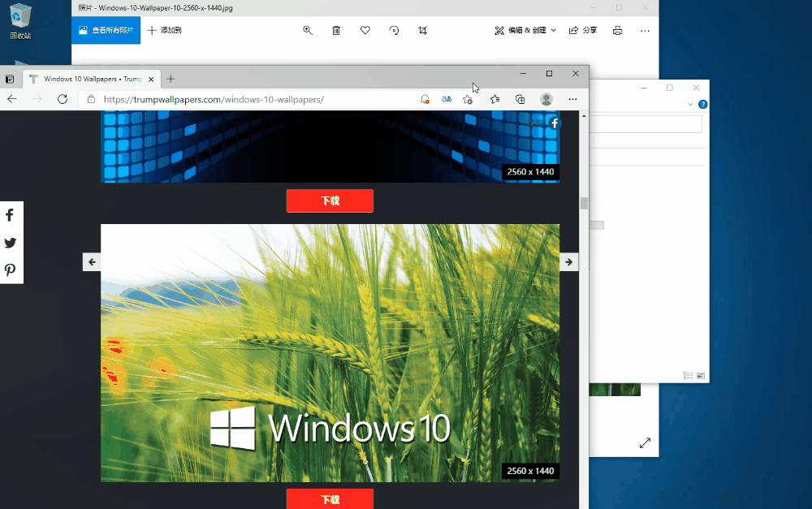Close the Edge browser window
Screen dimensions: 812x509
tap(576, 74)
